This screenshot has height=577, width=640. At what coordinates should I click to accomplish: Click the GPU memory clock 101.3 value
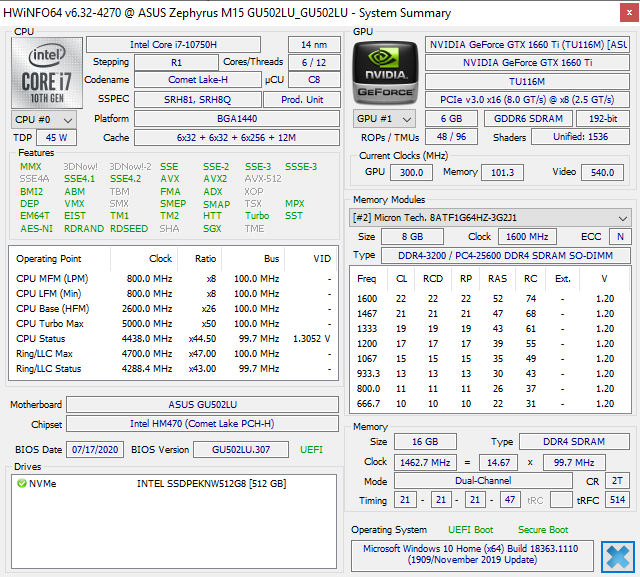pos(502,173)
